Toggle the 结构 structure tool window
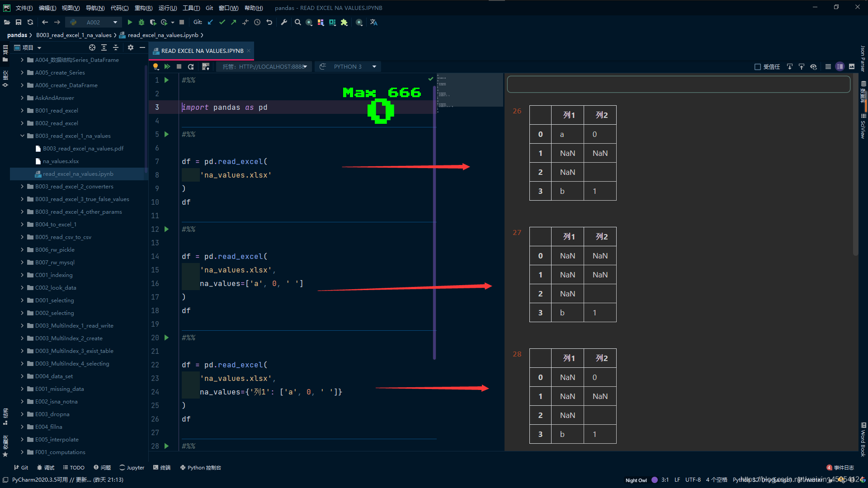Image resolution: width=868 pixels, height=488 pixels. 5,417
